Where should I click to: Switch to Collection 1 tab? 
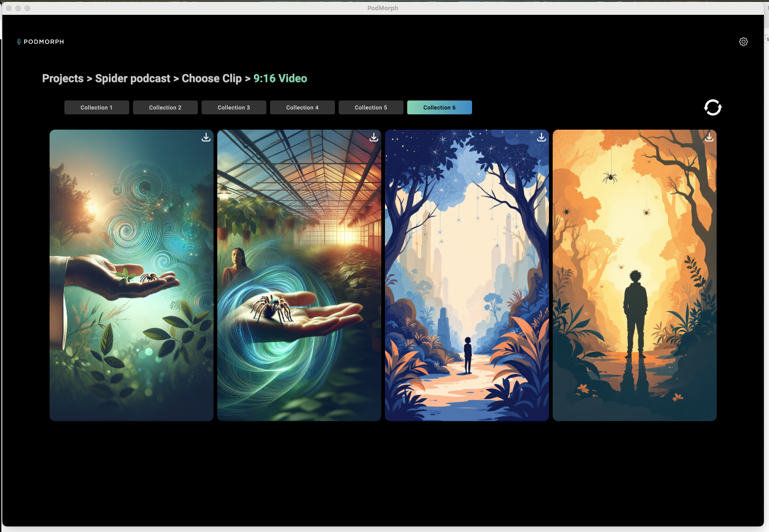click(x=96, y=107)
